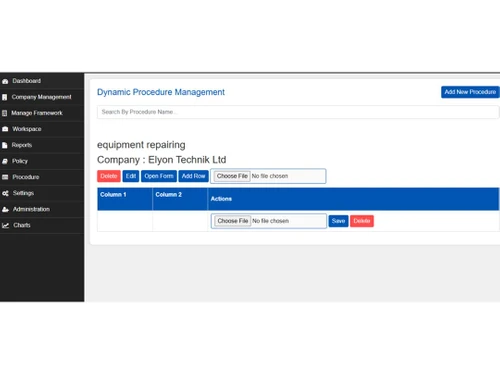
Task: Click the empty Column 1 cell
Action: tap(125, 221)
